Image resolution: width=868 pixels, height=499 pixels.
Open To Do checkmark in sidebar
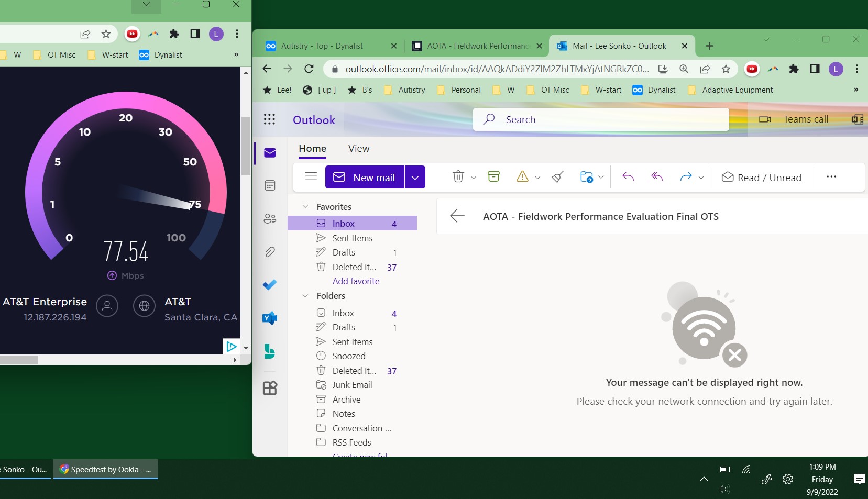click(x=270, y=285)
